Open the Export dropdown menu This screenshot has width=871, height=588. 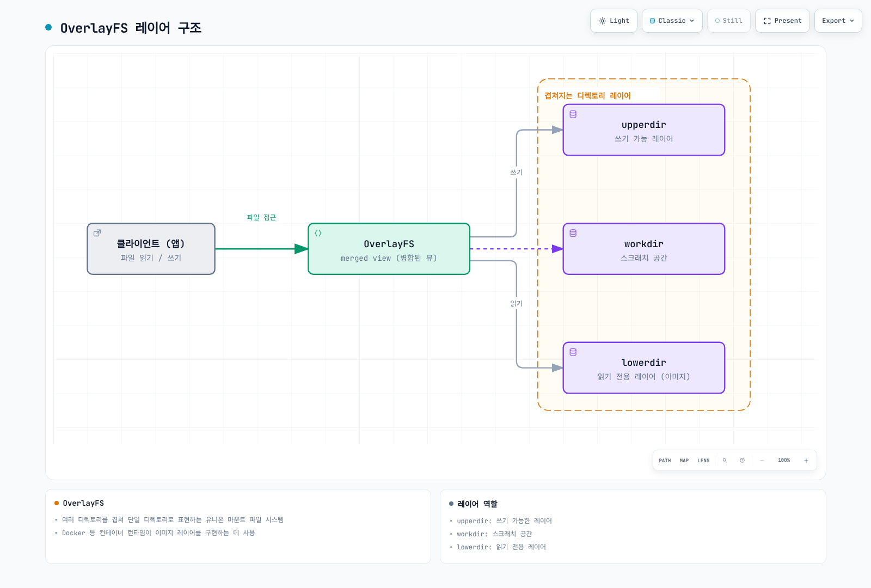point(838,21)
